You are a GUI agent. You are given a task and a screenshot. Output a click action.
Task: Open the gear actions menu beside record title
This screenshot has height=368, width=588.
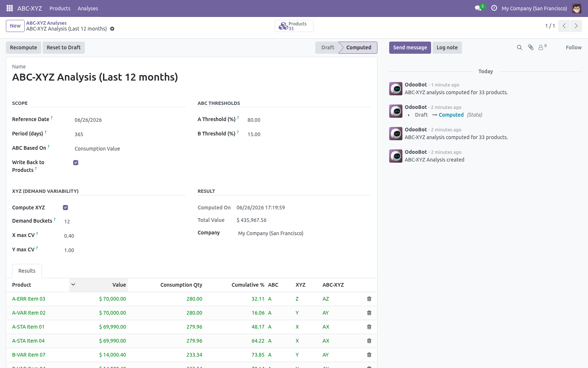112,29
